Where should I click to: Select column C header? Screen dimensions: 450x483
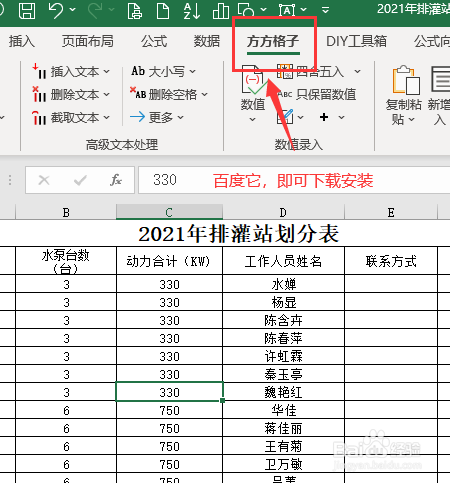point(169,212)
